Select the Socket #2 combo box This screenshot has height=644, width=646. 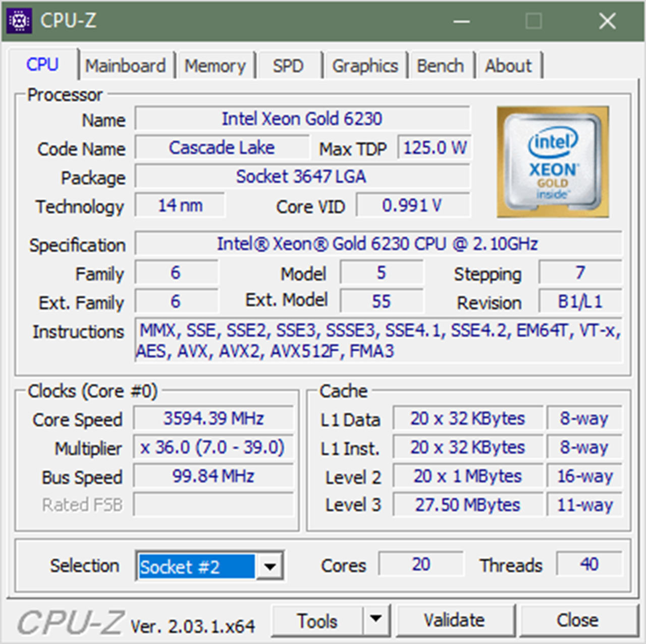coord(197,566)
